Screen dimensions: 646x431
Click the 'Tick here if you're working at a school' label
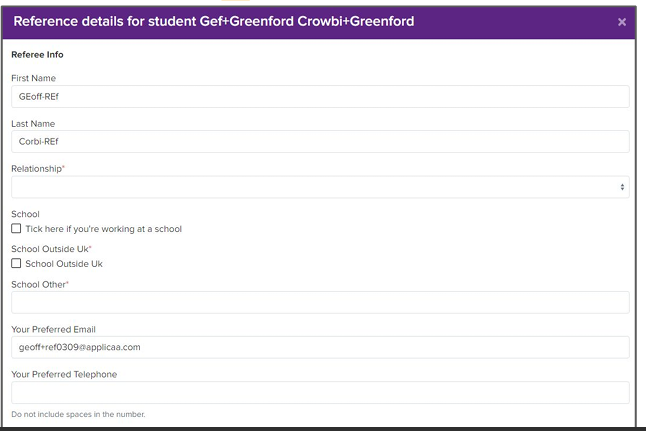pos(103,229)
